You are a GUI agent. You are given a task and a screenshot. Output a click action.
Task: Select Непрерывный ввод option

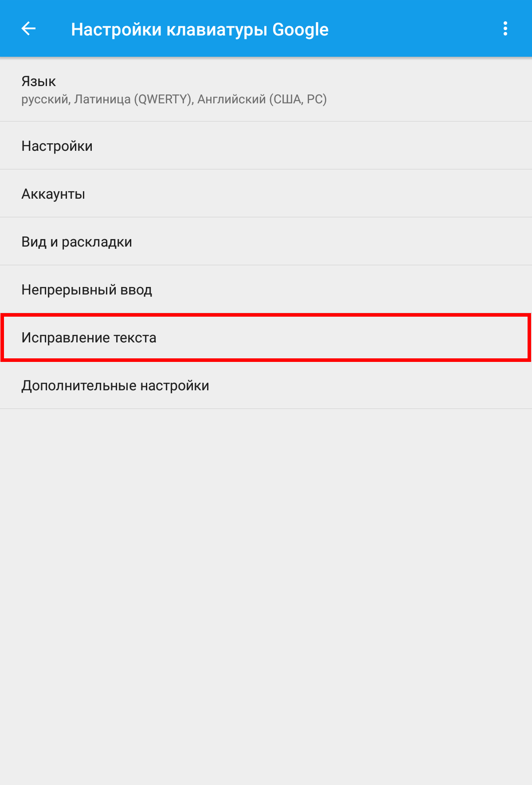click(266, 290)
